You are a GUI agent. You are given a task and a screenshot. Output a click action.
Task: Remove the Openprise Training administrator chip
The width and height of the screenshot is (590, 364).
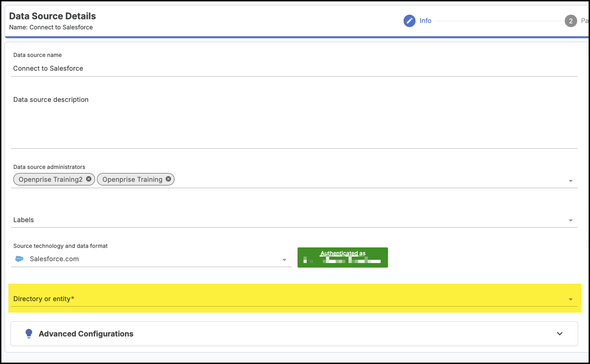click(169, 179)
